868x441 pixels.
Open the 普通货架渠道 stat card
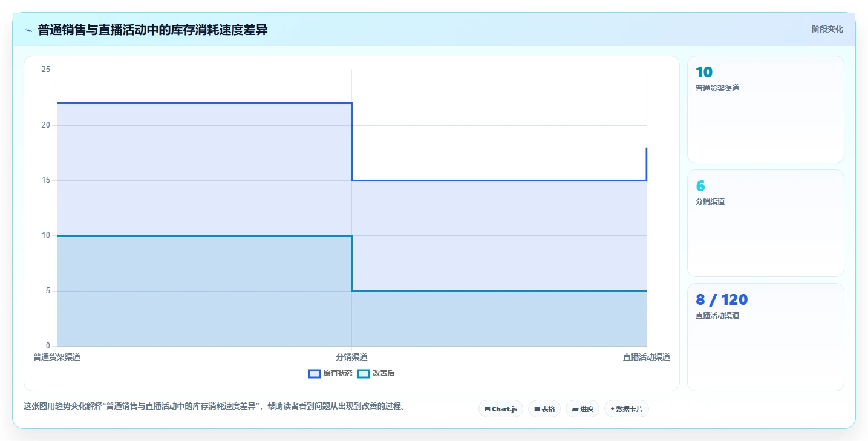(765, 109)
